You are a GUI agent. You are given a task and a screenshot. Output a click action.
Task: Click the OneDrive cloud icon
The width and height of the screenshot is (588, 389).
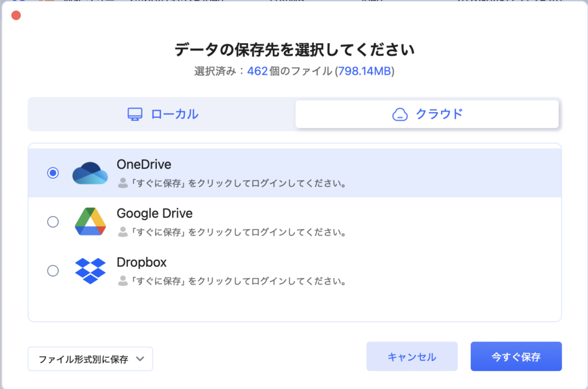coord(90,172)
